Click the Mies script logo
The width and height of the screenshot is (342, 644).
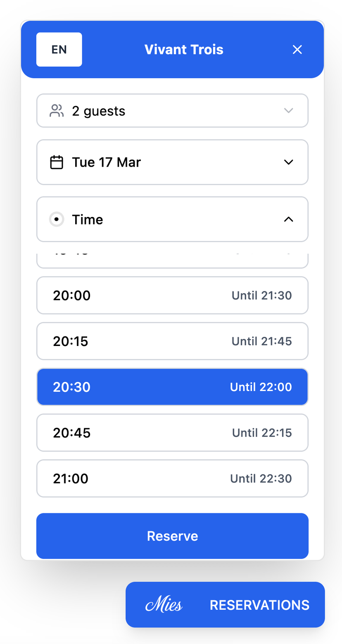[x=164, y=605]
